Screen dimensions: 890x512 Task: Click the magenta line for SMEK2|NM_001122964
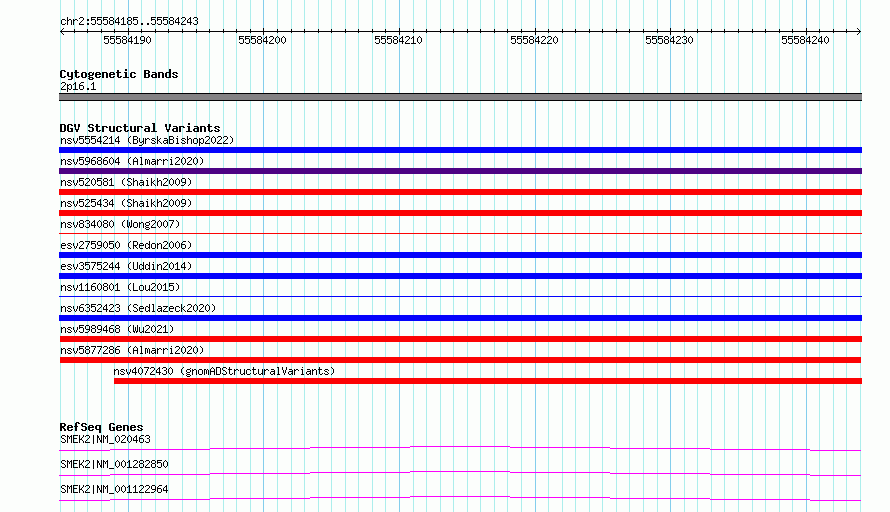point(460,498)
